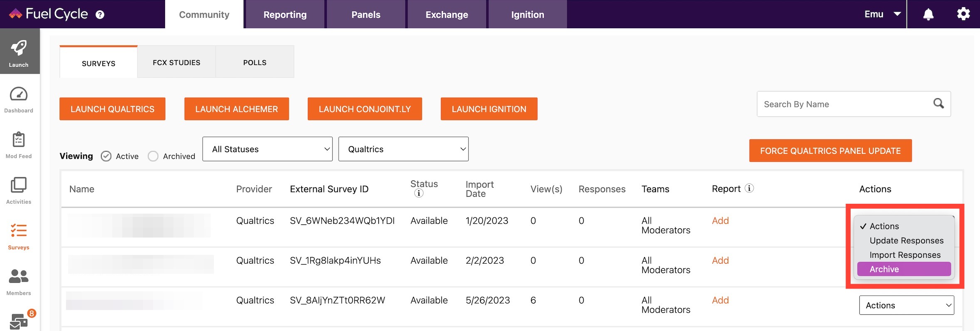Click the Report column header
The width and height of the screenshot is (980, 331).
coord(726,189)
